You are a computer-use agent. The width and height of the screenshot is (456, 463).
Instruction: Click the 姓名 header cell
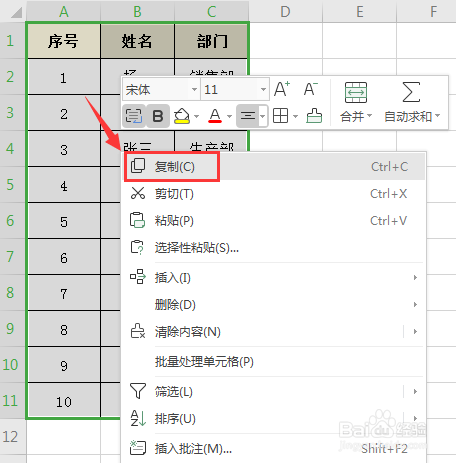[137, 41]
